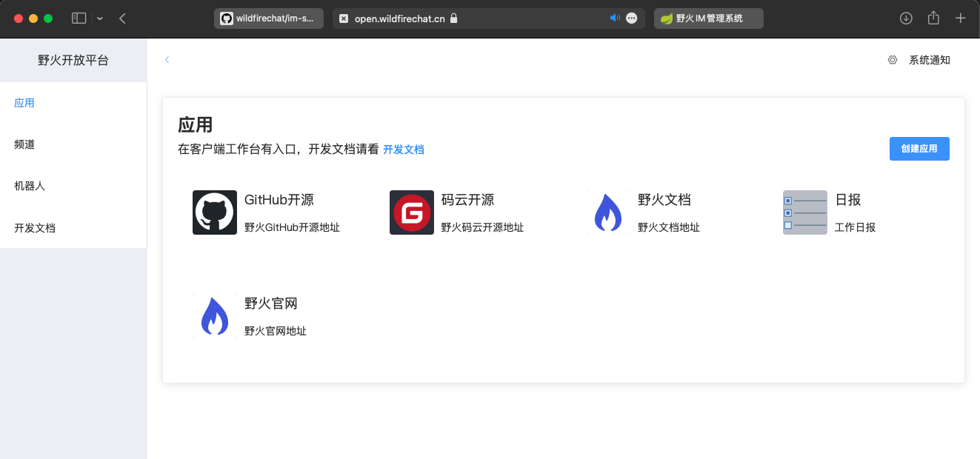Image resolution: width=980 pixels, height=459 pixels.
Task: Mute tab audio via speaker icon
Action: 614,19
